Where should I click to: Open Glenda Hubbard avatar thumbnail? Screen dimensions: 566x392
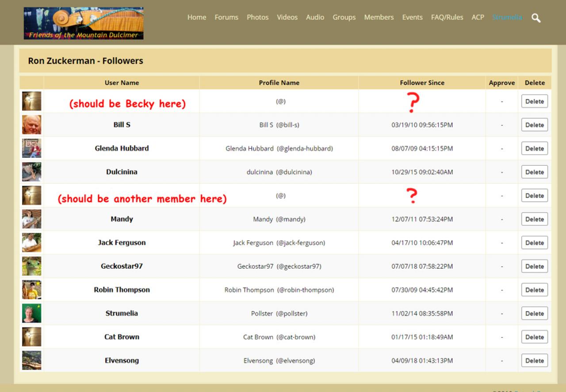pyautogui.click(x=32, y=148)
